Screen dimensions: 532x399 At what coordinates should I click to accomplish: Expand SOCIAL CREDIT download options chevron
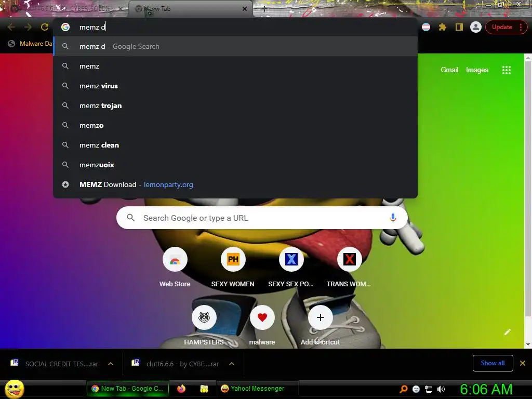point(111,364)
